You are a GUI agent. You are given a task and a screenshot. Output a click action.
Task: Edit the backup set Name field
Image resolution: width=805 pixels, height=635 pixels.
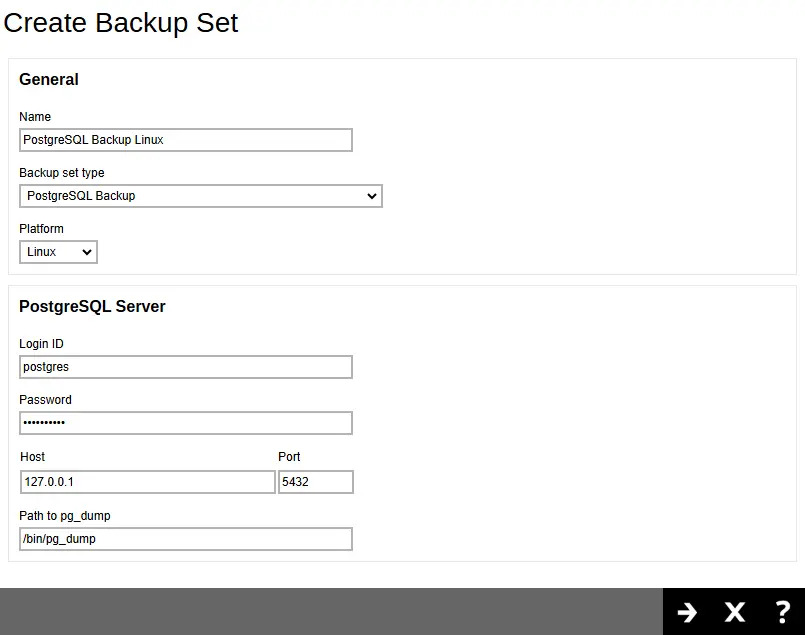coord(186,140)
